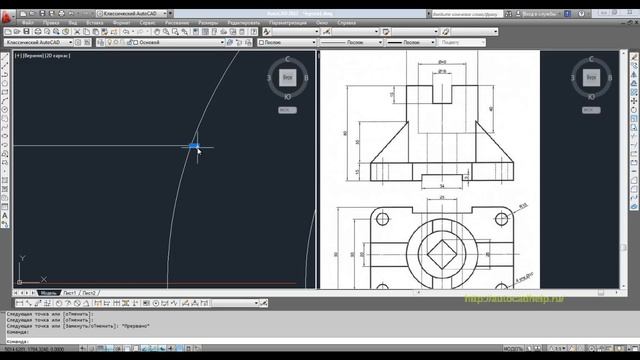Select the Rotate tool in the Modify toolbar
This screenshot has width=640, height=360.
[x=634, y=110]
